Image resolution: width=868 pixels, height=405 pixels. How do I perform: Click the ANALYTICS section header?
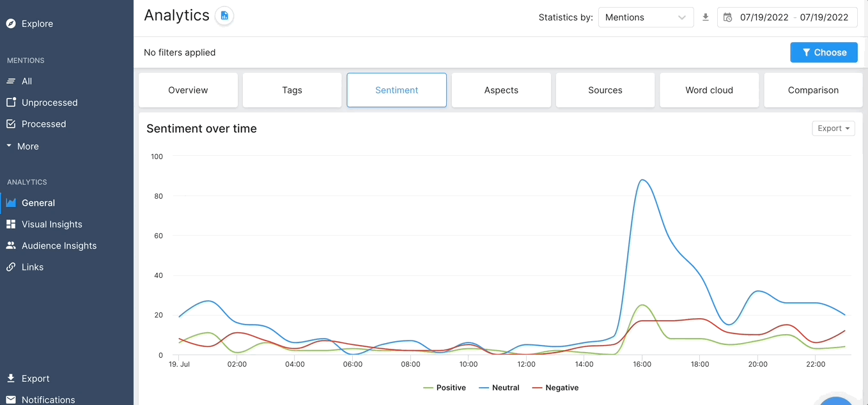[x=27, y=182]
